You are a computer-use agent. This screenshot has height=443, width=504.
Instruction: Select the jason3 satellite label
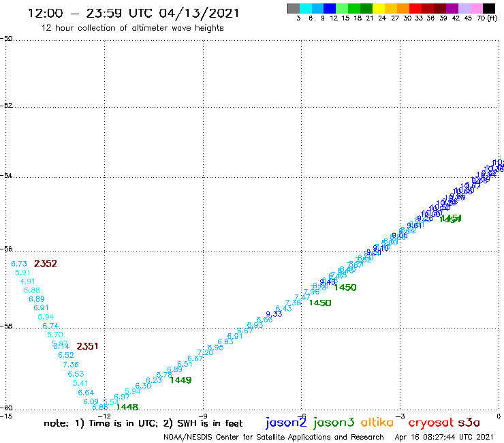tap(334, 423)
